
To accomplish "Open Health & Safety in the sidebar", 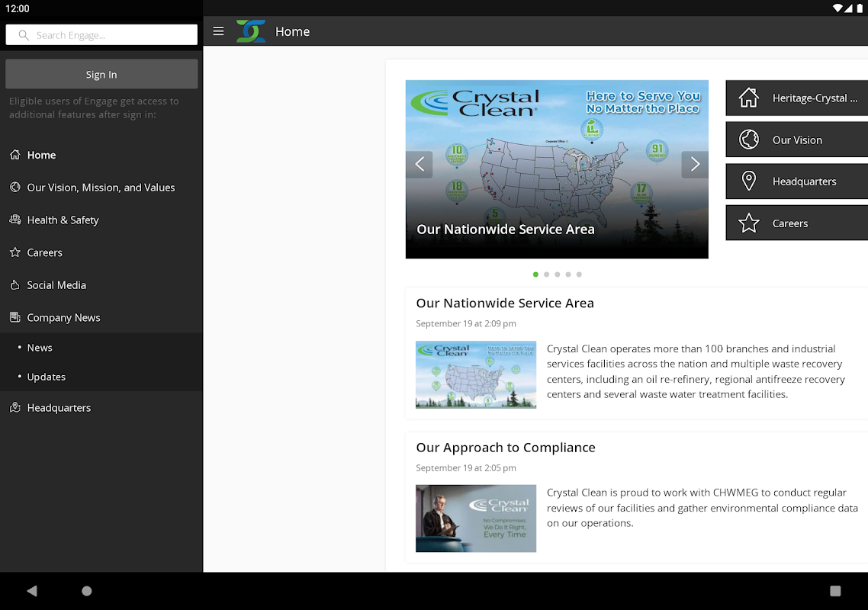I will point(101,220).
